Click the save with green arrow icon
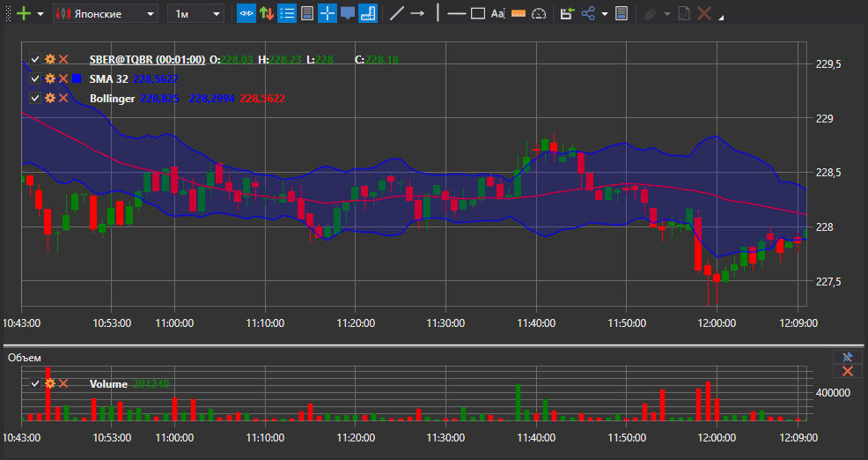This screenshot has width=868, height=460. (x=566, y=13)
